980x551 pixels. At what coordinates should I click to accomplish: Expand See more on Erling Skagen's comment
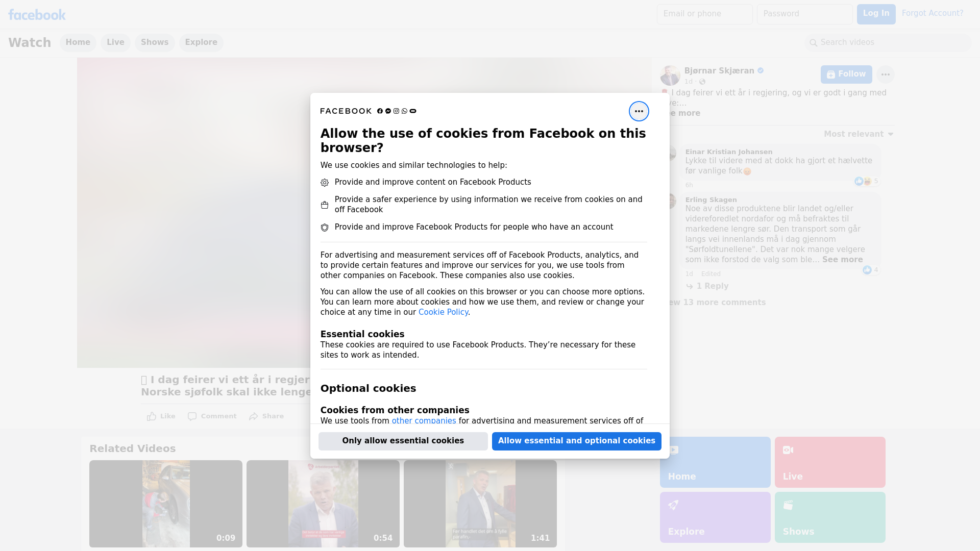[842, 260]
